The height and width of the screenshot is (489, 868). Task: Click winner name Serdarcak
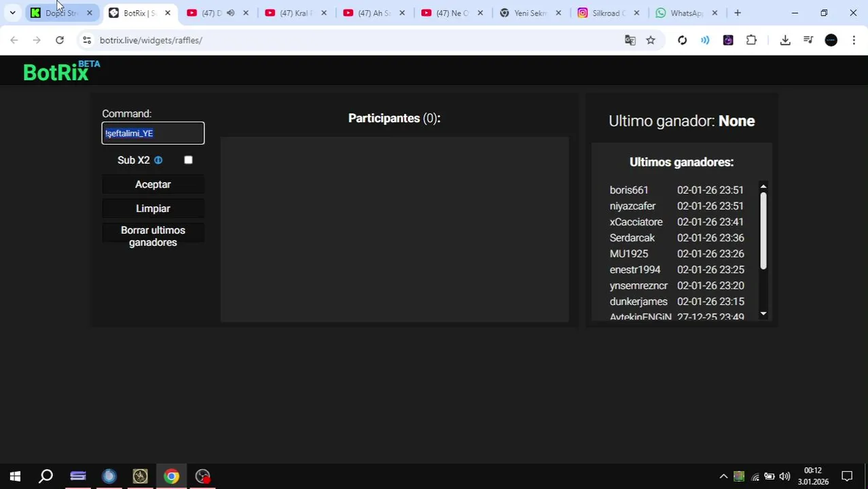[x=632, y=238]
